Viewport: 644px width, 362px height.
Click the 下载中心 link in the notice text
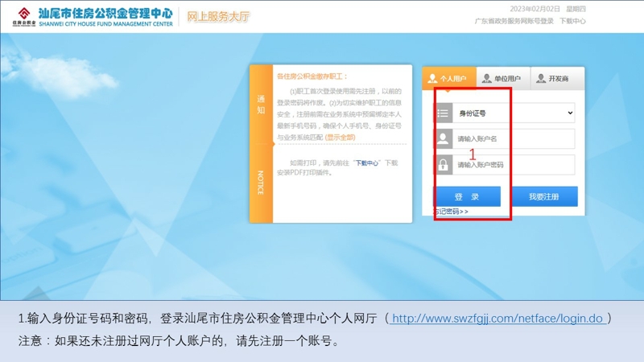tap(366, 162)
